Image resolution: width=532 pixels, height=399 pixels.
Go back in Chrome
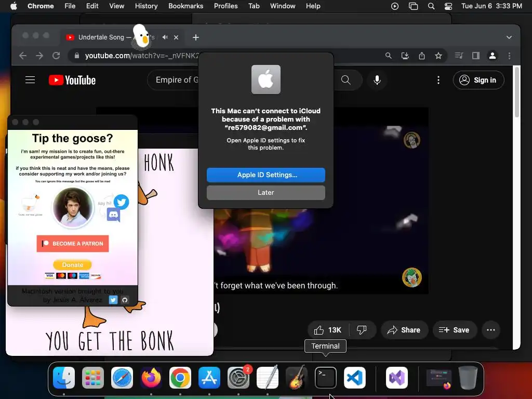click(x=23, y=56)
